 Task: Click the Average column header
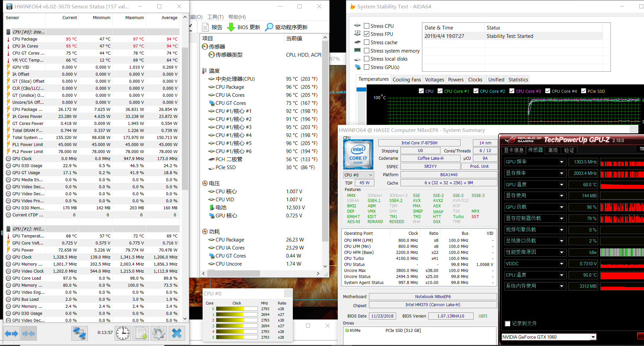tap(163, 17)
